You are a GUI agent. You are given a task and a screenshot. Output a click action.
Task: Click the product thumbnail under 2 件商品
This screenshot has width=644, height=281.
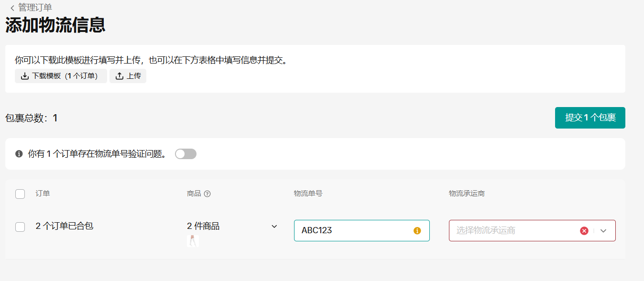[193, 241]
